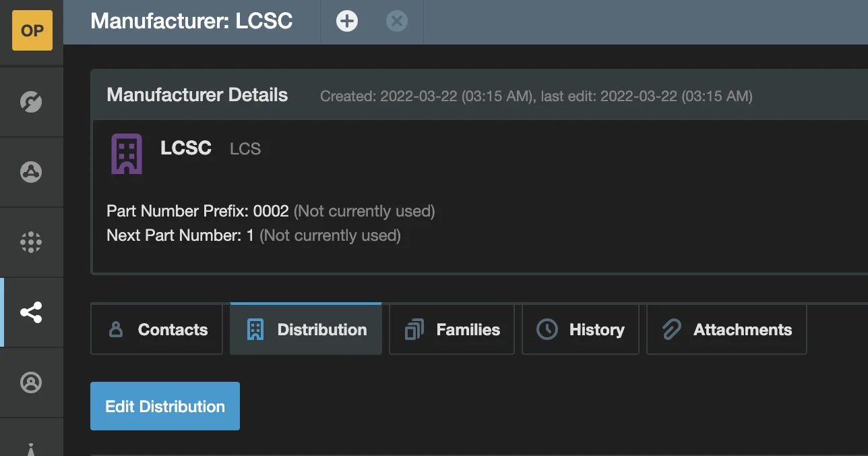This screenshot has height=456, width=868.
Task: Open the Families tab
Action: click(452, 330)
